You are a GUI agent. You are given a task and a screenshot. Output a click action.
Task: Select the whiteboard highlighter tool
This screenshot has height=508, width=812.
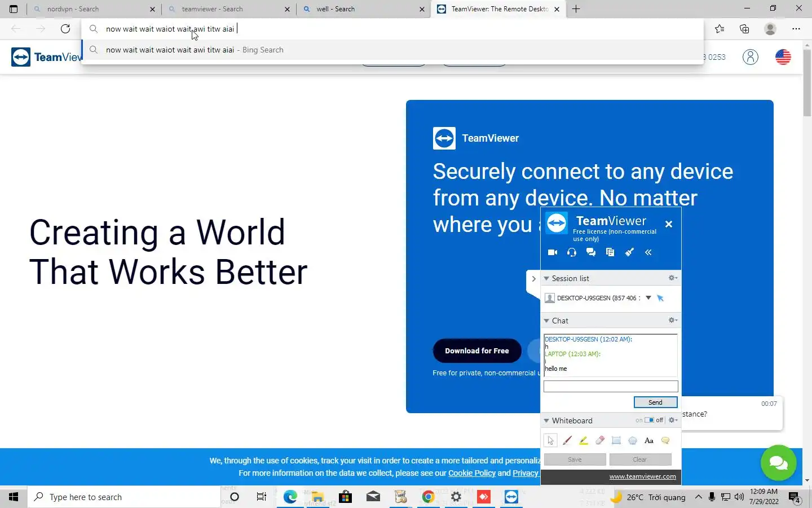584,440
